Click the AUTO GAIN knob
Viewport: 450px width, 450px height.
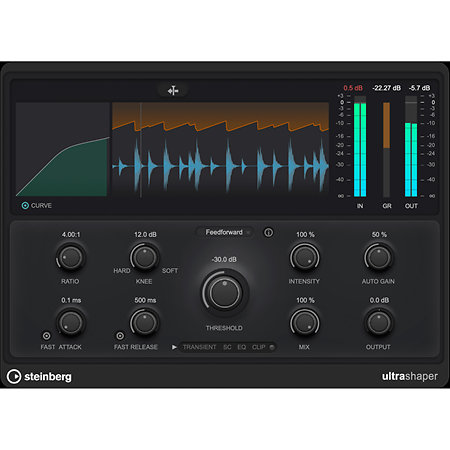[379, 257]
